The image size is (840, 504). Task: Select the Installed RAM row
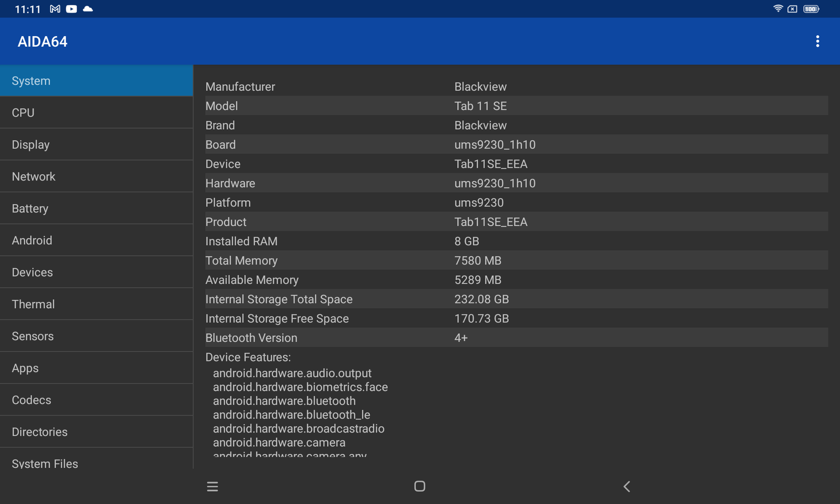(x=516, y=241)
